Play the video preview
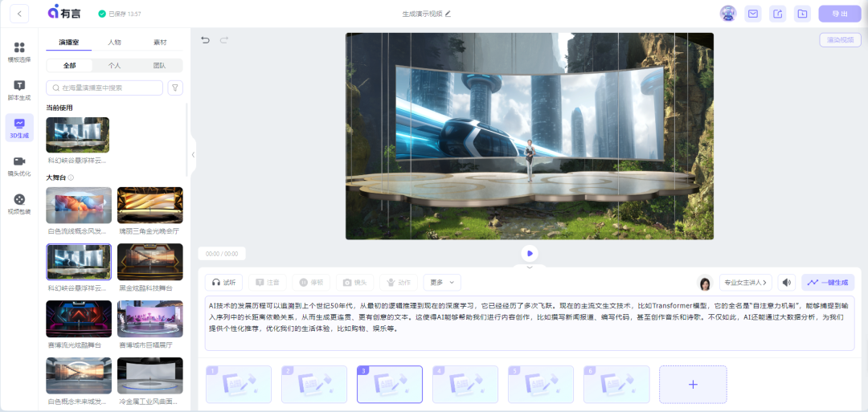The height and width of the screenshot is (412, 868). pos(530,253)
